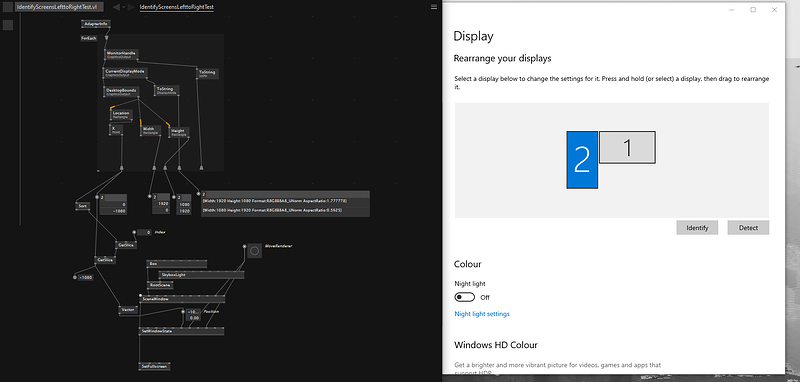800x382 pixels.
Task: Click the Detect button
Action: point(748,227)
